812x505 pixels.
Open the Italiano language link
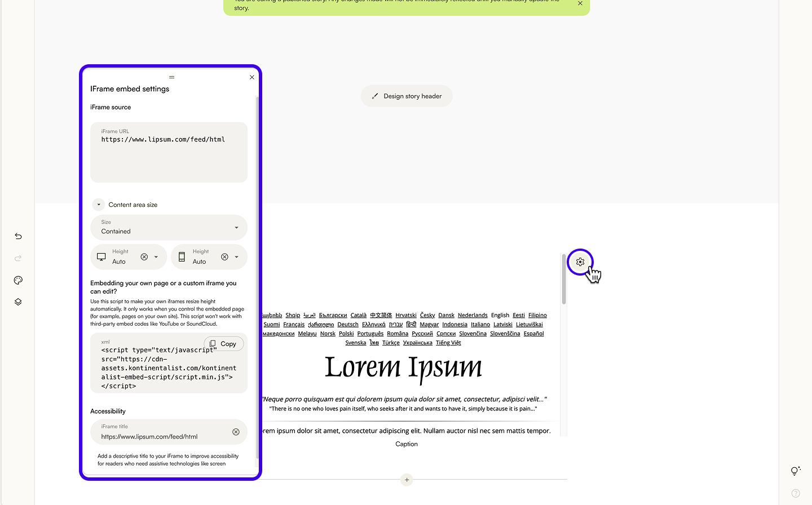click(480, 325)
